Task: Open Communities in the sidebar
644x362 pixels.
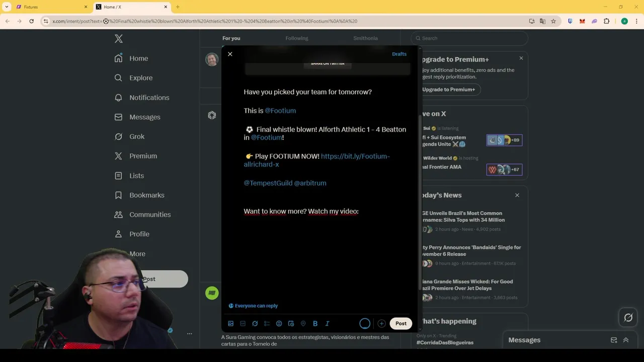Action: 142,215
